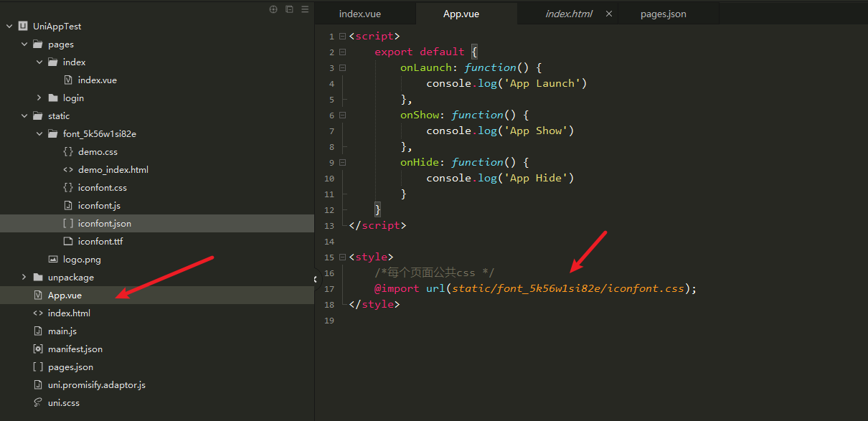Close the index.html tab
This screenshot has width=868, height=421.
(609, 14)
